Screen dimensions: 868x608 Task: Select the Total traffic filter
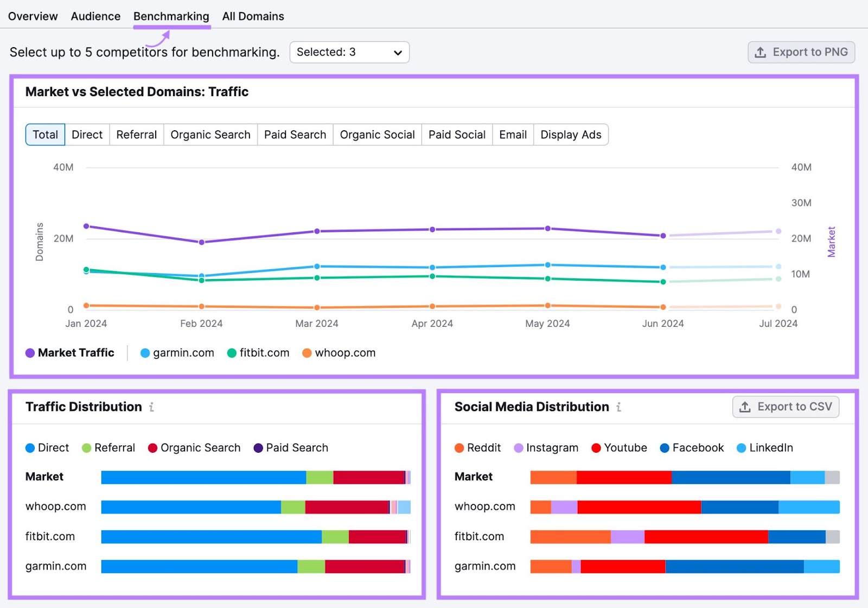coord(45,135)
